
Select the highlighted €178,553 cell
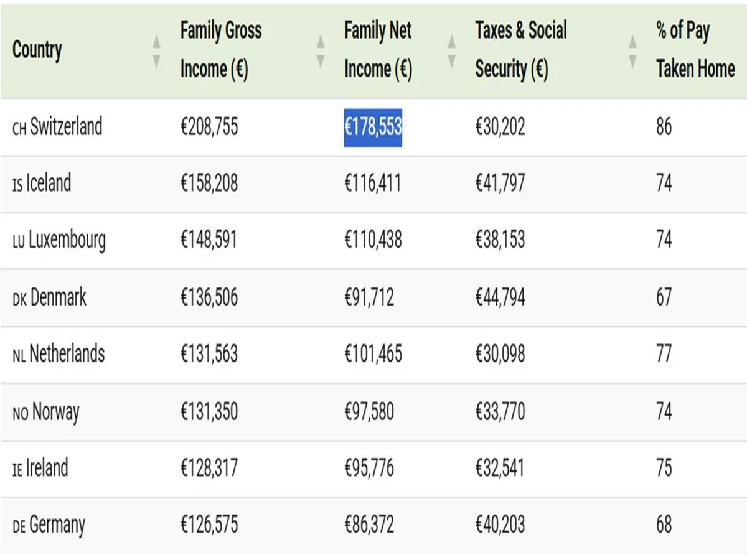(x=373, y=127)
